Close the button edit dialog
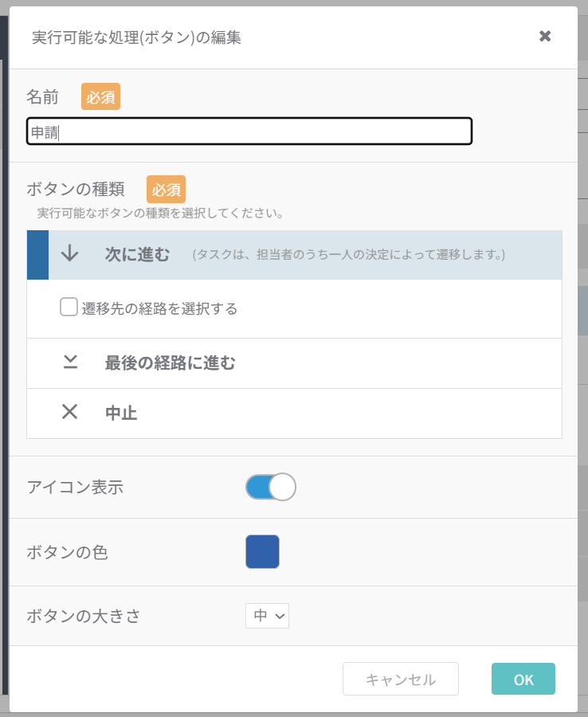588x717 pixels. point(545,36)
